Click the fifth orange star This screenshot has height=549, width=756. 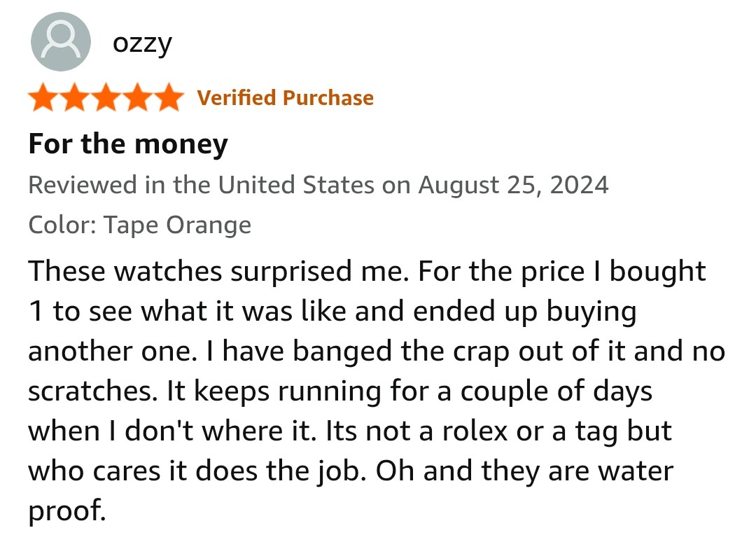[169, 98]
